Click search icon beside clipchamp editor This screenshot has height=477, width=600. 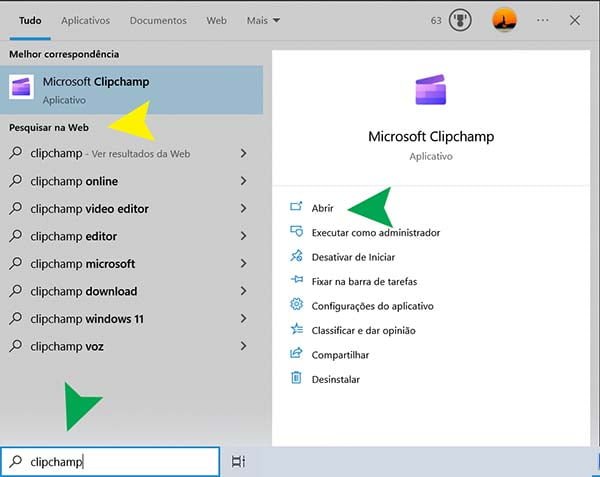pos(15,236)
